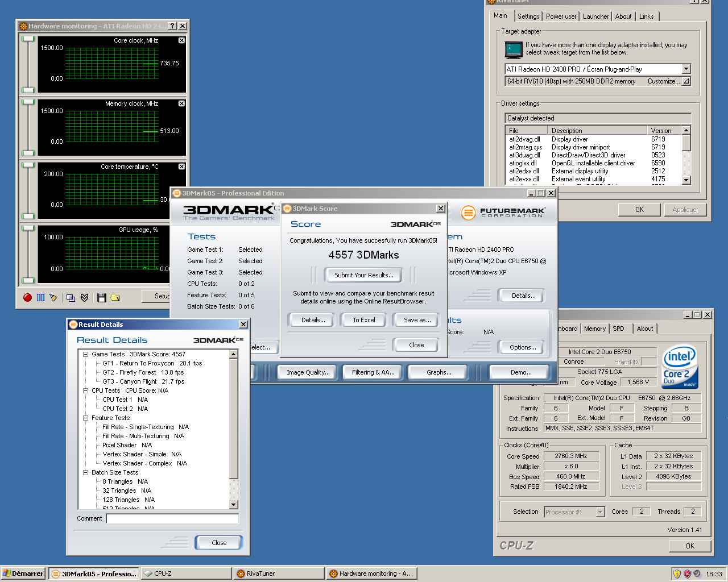Click Options button in 3DMark05
728x582 pixels.
pyautogui.click(x=523, y=347)
